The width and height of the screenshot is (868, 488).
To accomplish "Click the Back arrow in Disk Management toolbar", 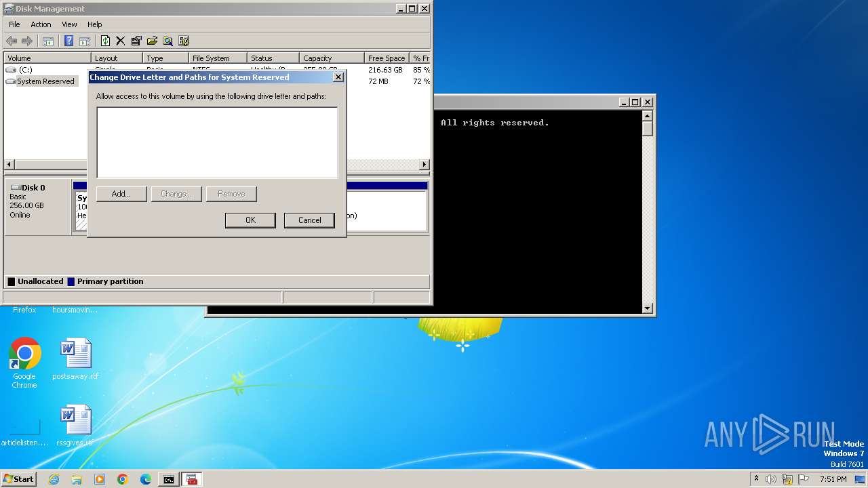I will [x=12, y=41].
